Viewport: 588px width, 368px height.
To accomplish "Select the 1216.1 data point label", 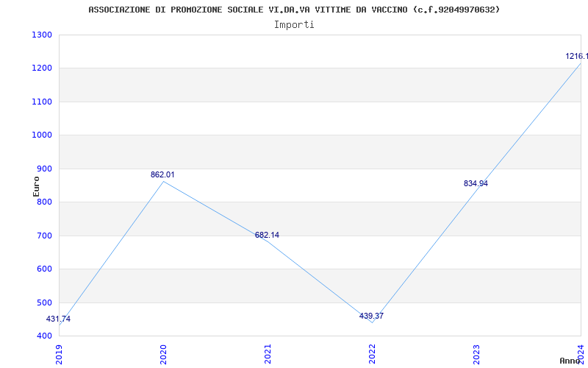I will (577, 57).
